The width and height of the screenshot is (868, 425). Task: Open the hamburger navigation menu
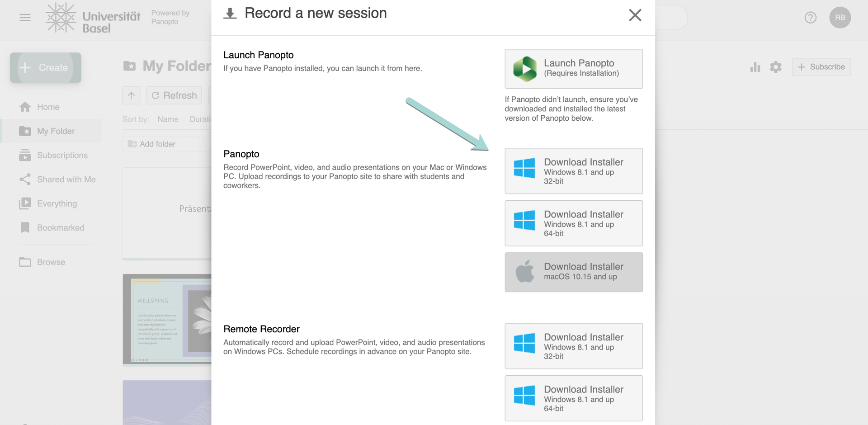25,18
